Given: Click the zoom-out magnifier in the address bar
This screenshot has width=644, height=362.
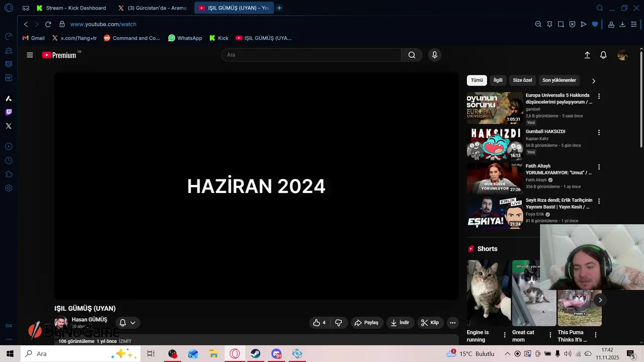Looking at the screenshot, I should click(x=538, y=24).
